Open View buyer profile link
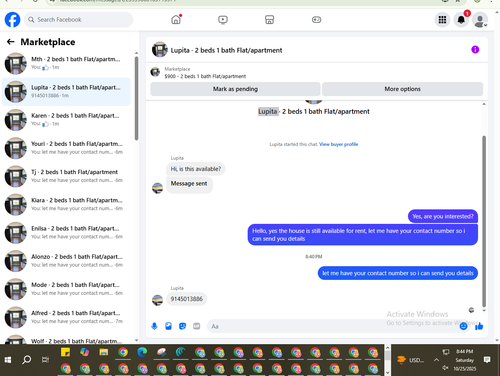The height and width of the screenshot is (376, 500). (338, 144)
